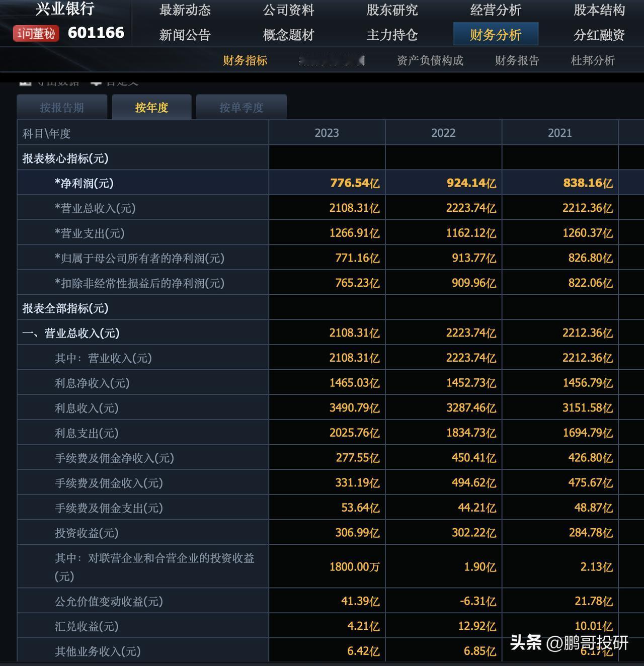The image size is (644, 666).
Task: Go to 股东研究 section
Action: (x=392, y=10)
